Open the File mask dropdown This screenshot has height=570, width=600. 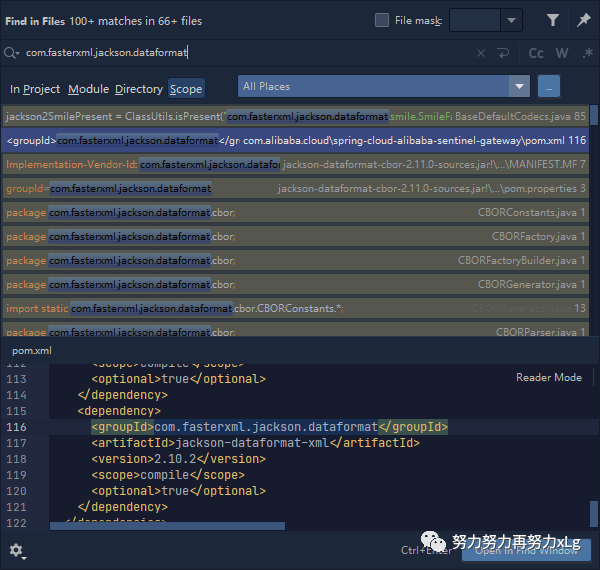coord(511,20)
